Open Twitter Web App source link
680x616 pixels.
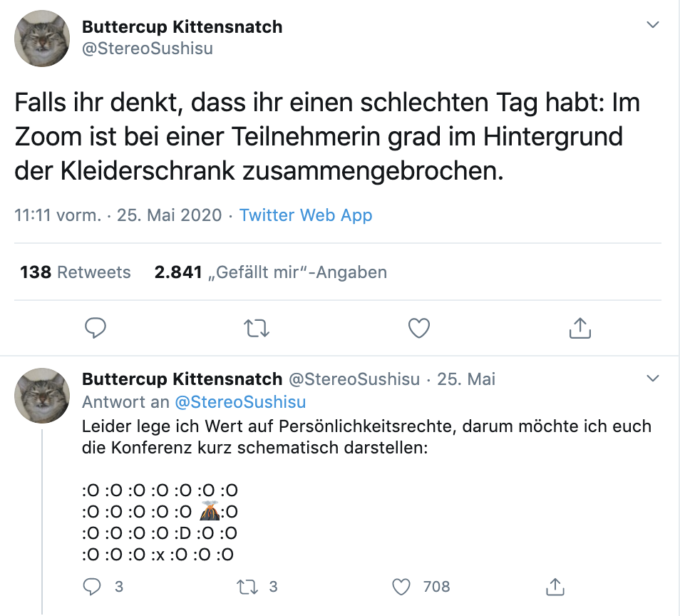tap(306, 215)
